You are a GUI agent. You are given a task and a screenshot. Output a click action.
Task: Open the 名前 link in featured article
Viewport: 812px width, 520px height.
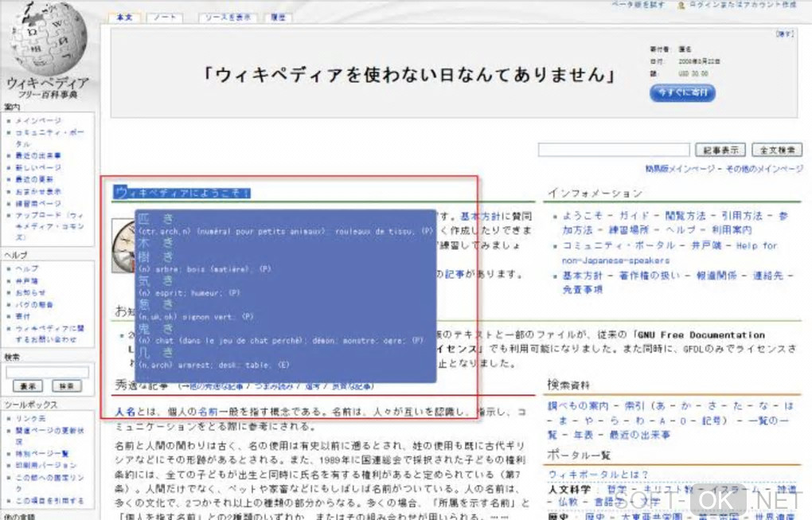[207, 412]
